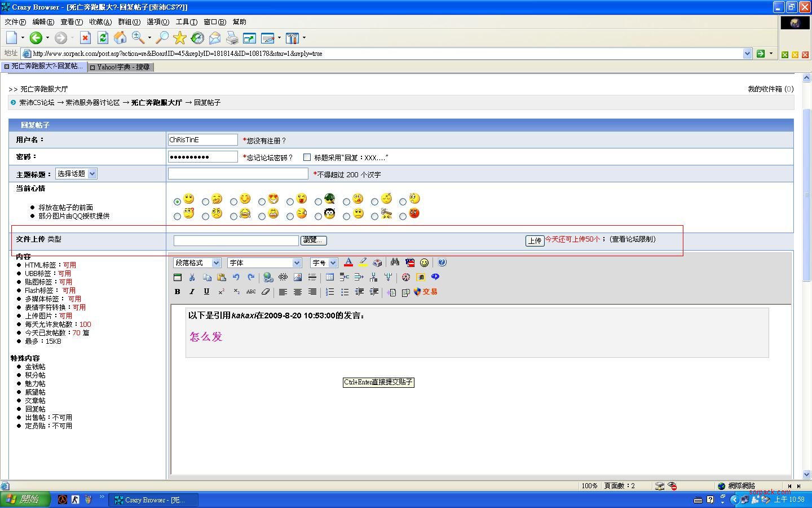This screenshot has height=508, width=812.
Task: Click the refresh page icon
Action: pyautogui.click(x=103, y=38)
